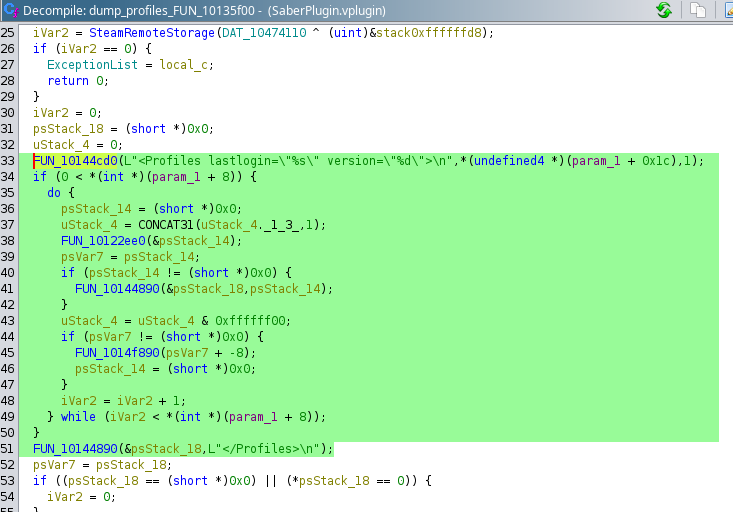Click FUN_1014f890 call on line 45
Image resolution: width=733 pixels, height=512 pixels.
coord(117,353)
